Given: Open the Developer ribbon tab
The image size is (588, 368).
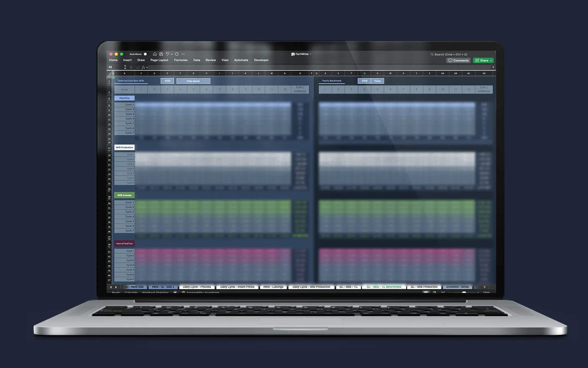Looking at the screenshot, I should [261, 60].
